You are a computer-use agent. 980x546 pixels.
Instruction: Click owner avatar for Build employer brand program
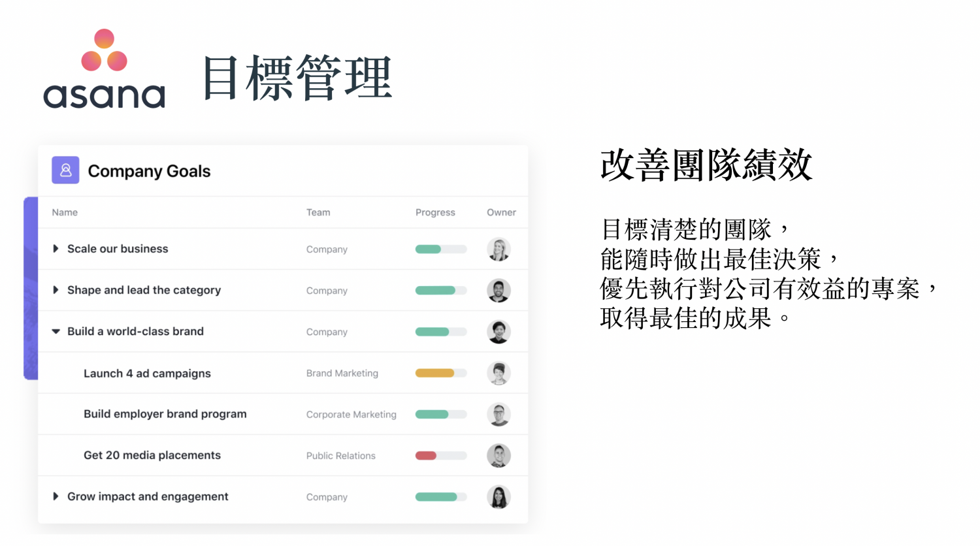coord(498,415)
